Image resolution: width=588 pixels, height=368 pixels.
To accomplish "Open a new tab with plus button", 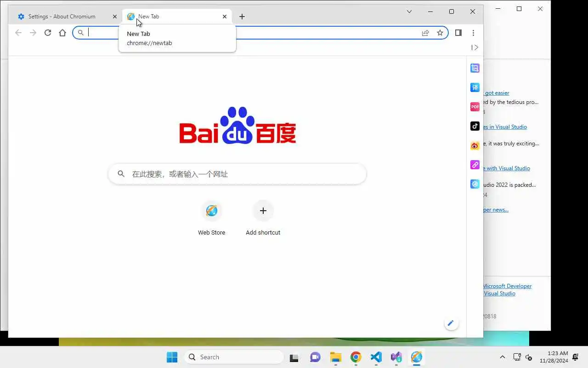I will coord(242,17).
